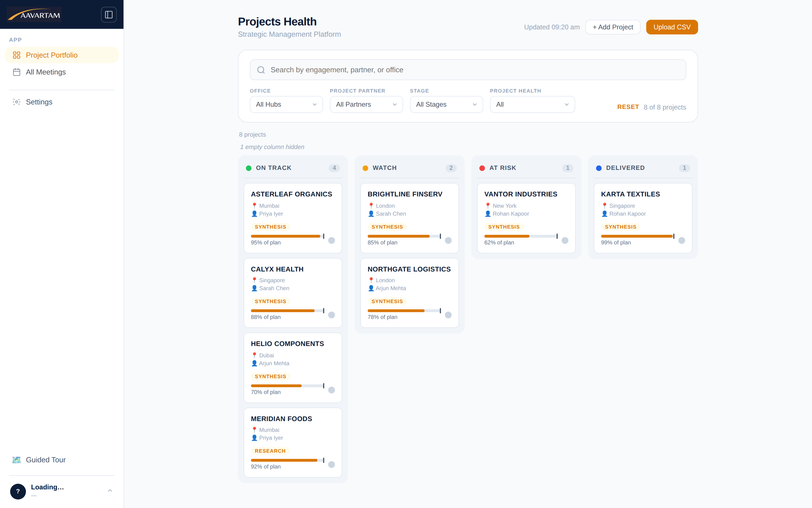Viewport: 812px width, 508px height.
Task: Open the Project Partner dropdown
Action: [367, 104]
